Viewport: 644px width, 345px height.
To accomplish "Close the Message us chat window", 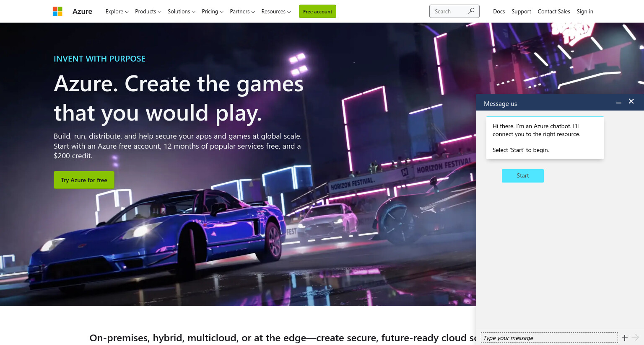I will (631, 101).
